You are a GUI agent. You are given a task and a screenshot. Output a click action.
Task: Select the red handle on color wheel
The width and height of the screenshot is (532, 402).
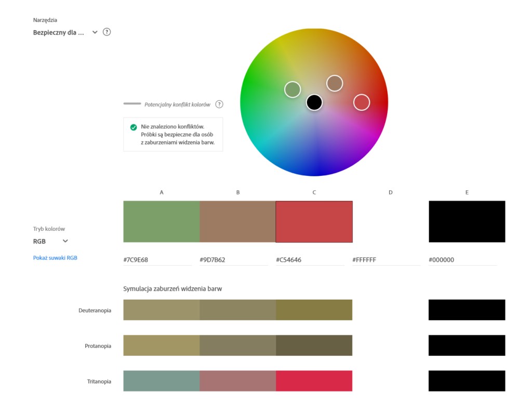tap(362, 102)
